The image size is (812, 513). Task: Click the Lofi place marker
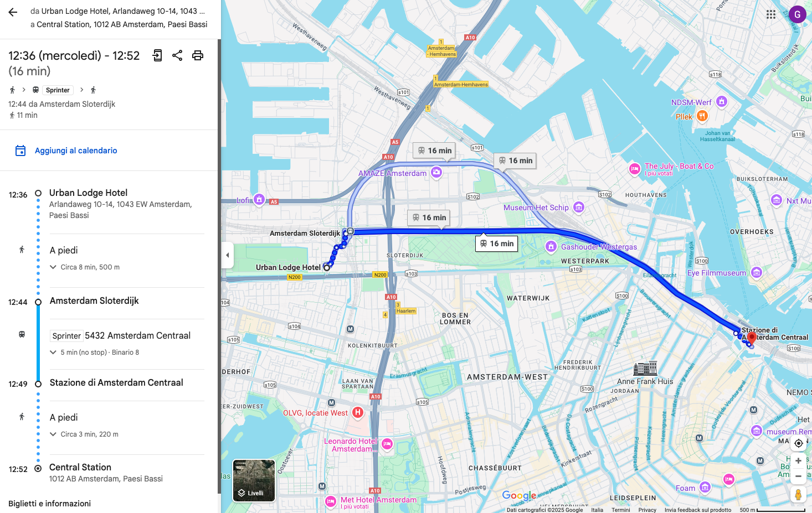[259, 199]
